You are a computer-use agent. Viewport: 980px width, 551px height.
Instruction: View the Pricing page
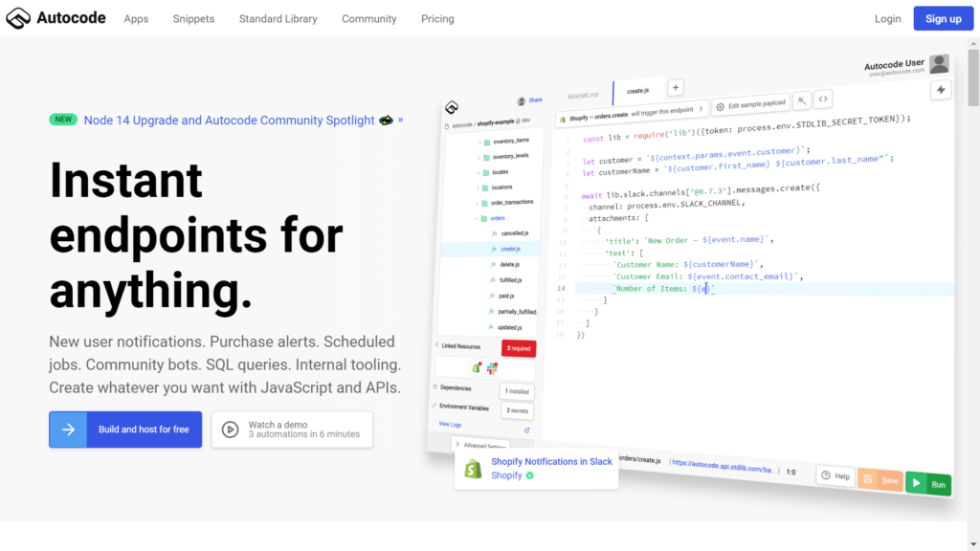click(x=437, y=19)
